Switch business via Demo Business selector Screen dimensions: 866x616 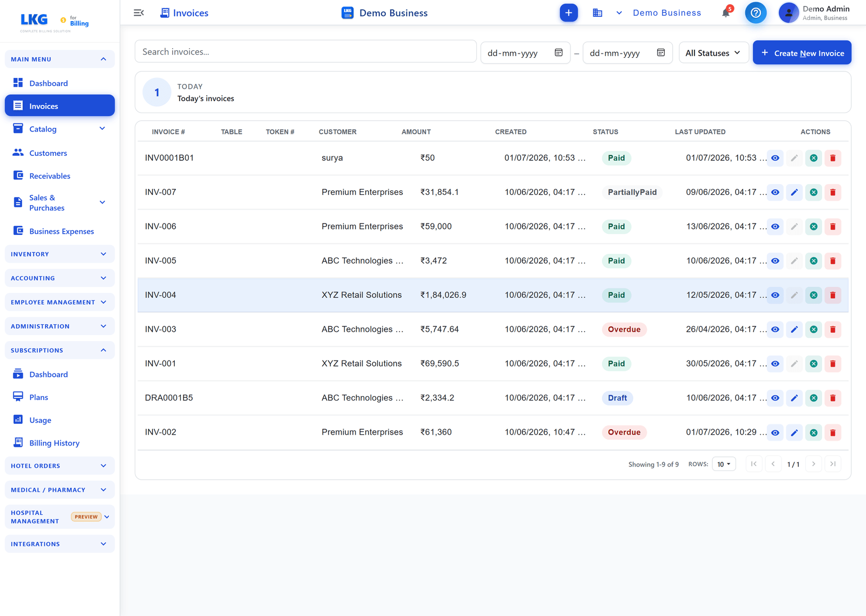click(658, 13)
